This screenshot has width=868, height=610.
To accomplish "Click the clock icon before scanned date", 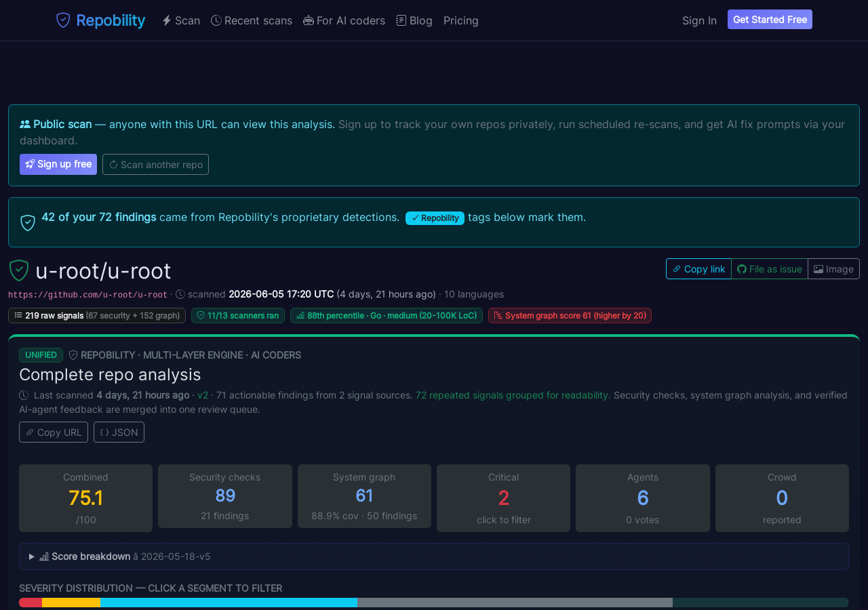I will [180, 294].
